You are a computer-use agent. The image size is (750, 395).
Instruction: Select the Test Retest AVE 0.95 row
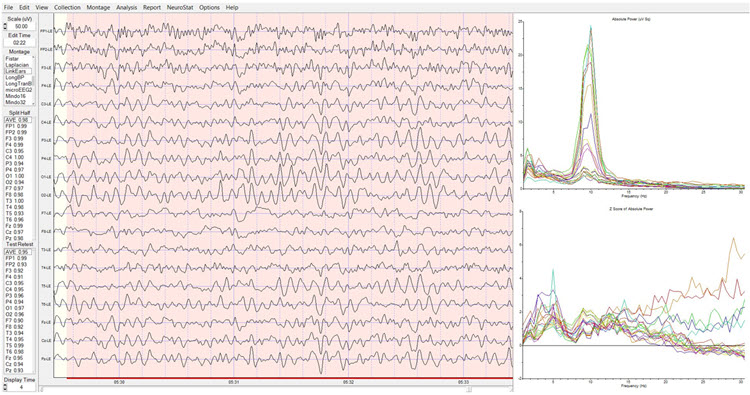pyautogui.click(x=19, y=252)
